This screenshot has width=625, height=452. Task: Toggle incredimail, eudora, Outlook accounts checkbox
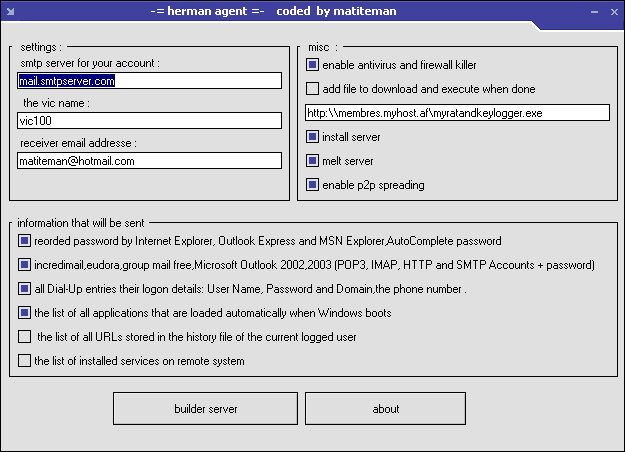pos(25,265)
